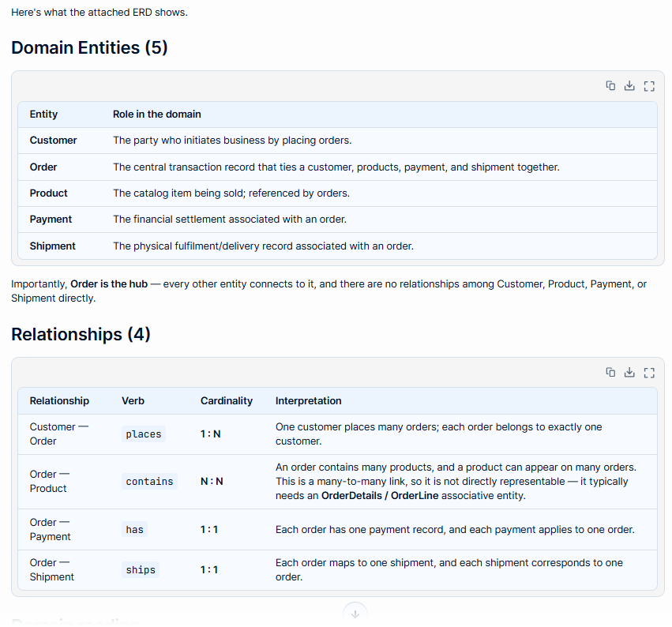Click the 'Relationships (4)' heading
The image size is (672, 627).
click(81, 334)
